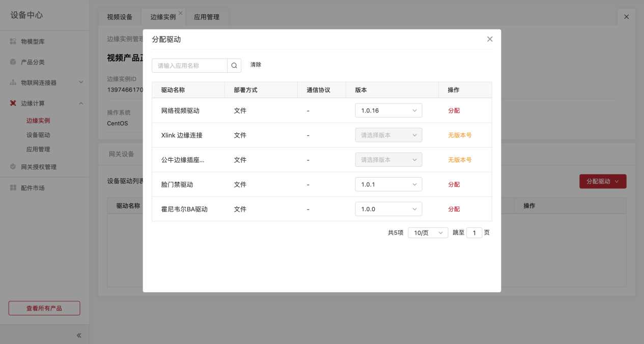Select 设备驱动 in the sidebar
The width and height of the screenshot is (644, 344).
tap(38, 135)
